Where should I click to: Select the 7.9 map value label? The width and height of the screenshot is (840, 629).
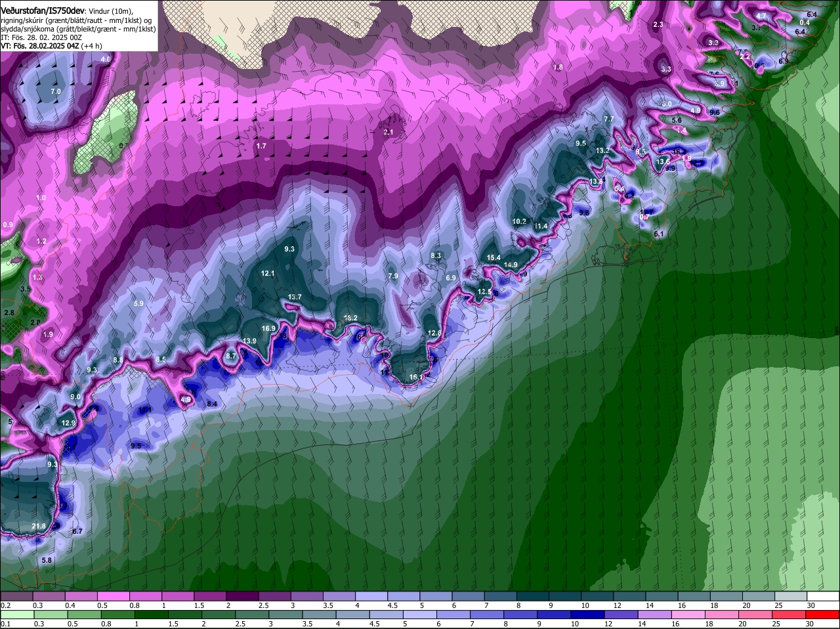click(x=393, y=276)
